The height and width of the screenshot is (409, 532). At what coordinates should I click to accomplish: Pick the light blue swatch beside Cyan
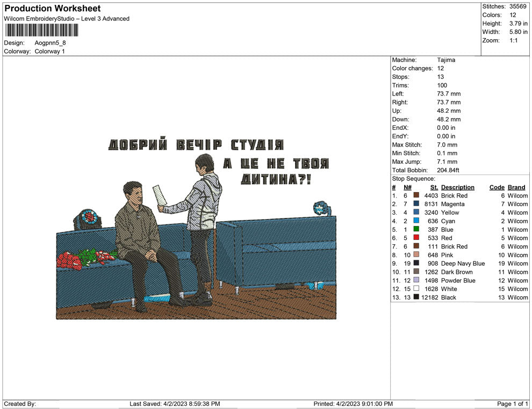coord(416,221)
